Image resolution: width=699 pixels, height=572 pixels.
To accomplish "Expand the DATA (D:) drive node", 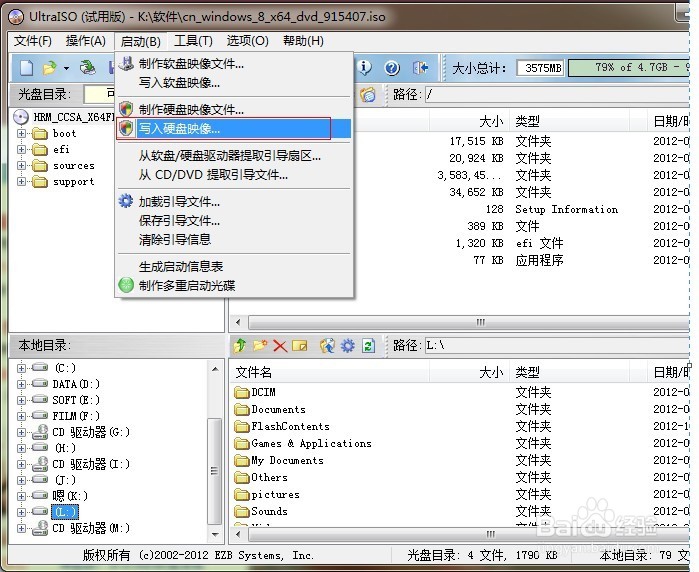I will [21, 384].
